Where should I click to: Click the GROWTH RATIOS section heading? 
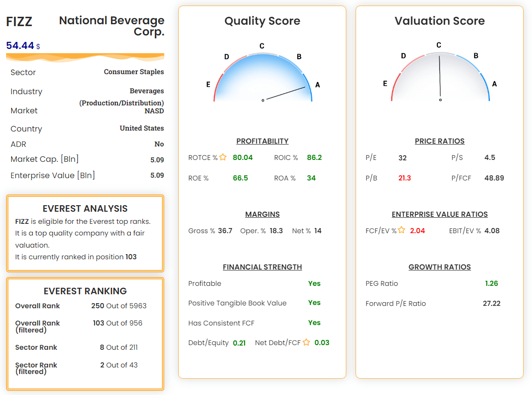tap(440, 267)
